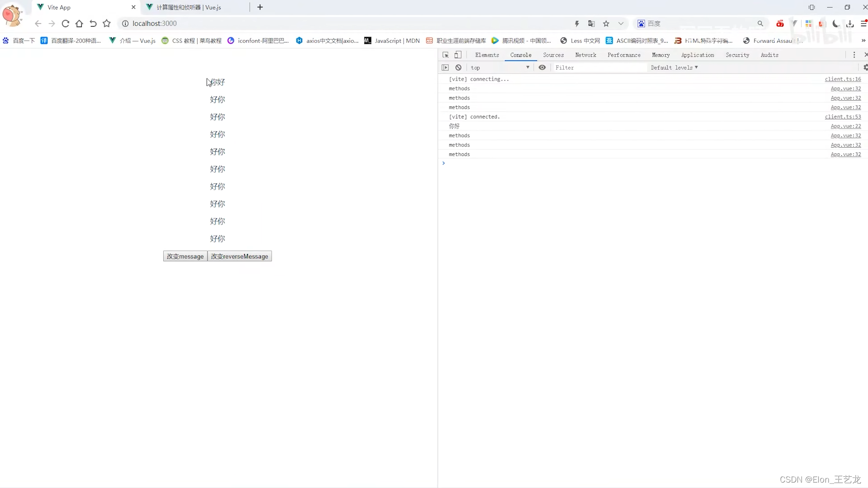This screenshot has width=868, height=488.
Task: Click the 改变message button
Action: point(185,256)
